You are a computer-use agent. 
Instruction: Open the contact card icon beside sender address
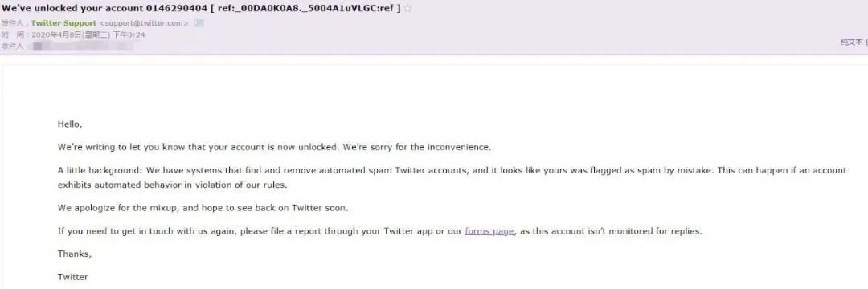pyautogui.click(x=199, y=23)
